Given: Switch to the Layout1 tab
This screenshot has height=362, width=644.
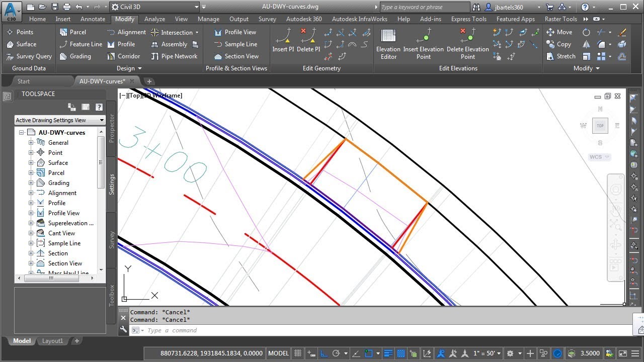Looking at the screenshot, I should pyautogui.click(x=52, y=341).
